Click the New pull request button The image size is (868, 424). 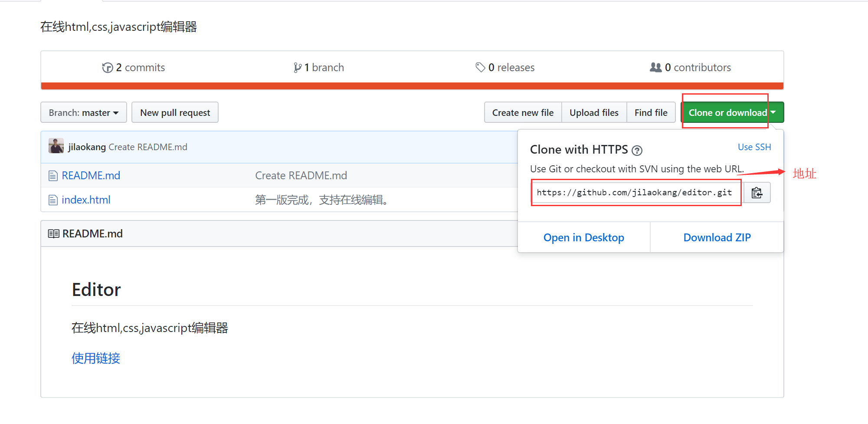click(x=175, y=112)
